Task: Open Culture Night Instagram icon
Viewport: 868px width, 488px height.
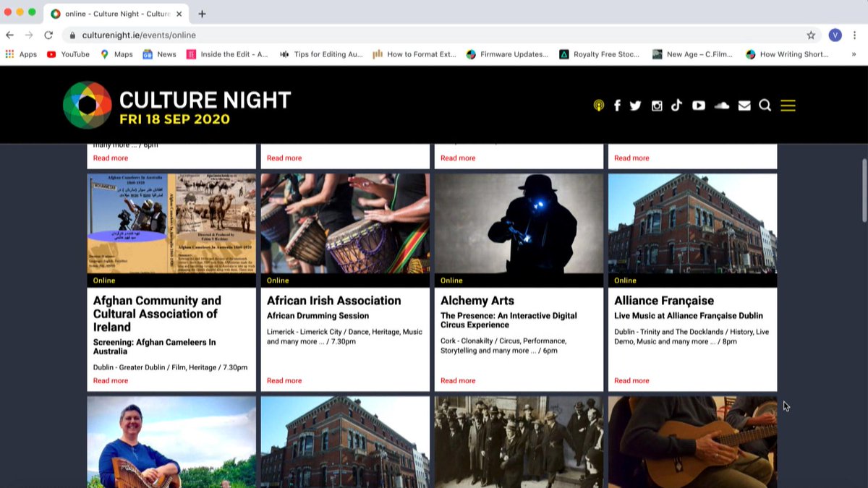Action: coord(657,106)
